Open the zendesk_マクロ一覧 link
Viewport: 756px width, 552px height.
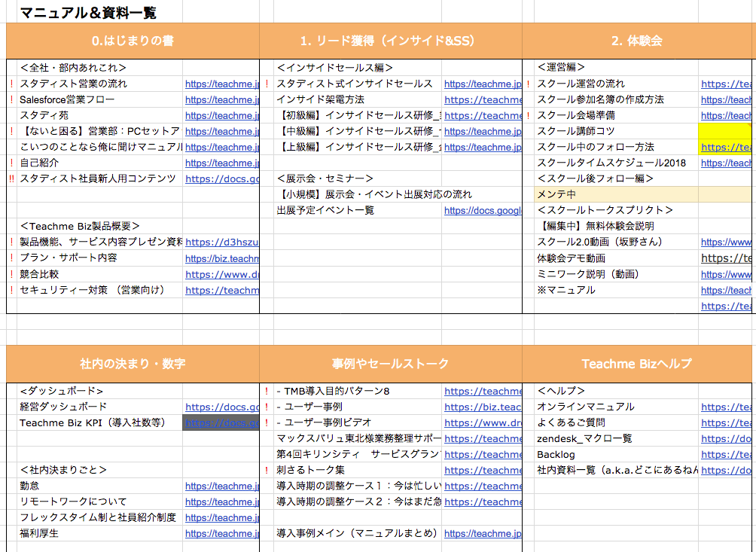click(726, 439)
